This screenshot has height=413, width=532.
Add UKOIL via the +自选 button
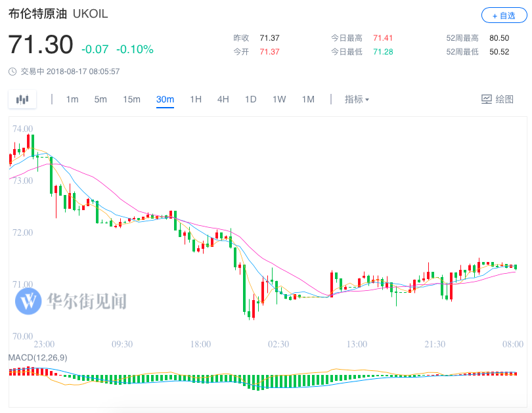tap(504, 15)
